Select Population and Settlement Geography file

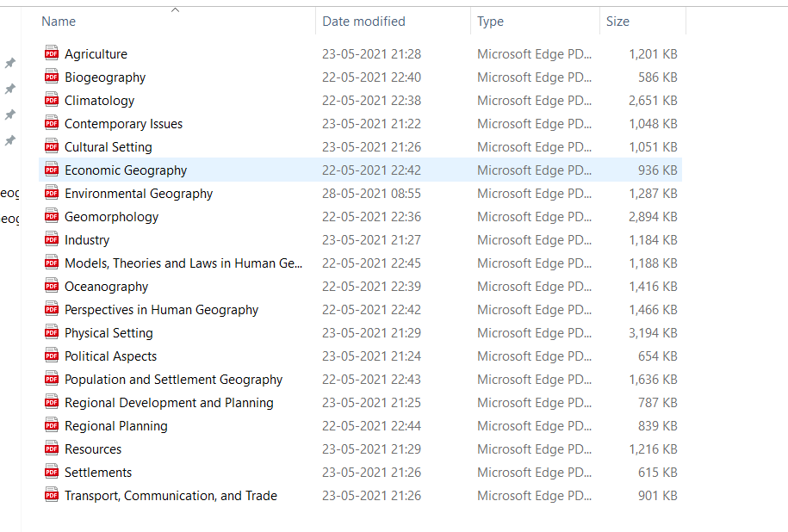click(x=173, y=380)
